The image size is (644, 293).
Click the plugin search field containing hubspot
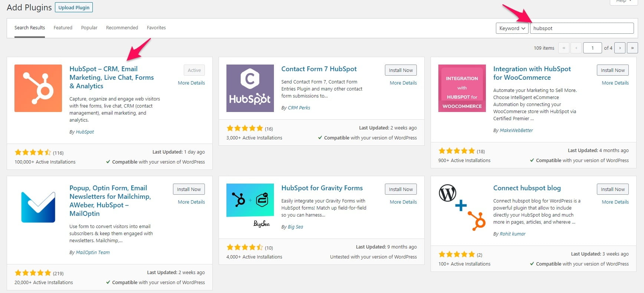click(x=582, y=28)
